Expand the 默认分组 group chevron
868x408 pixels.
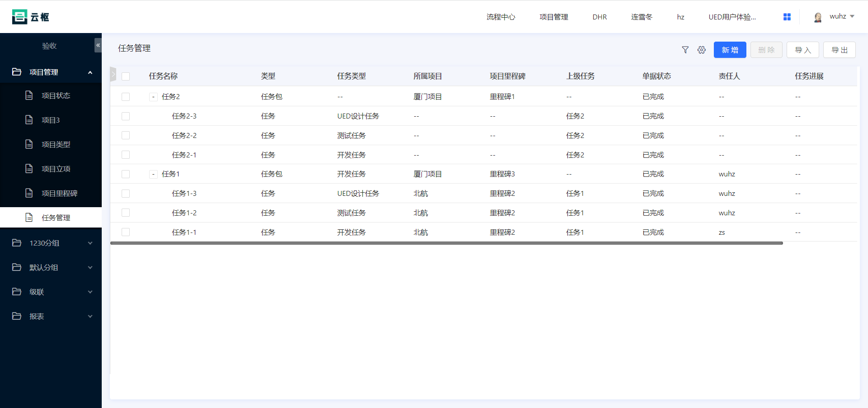click(x=90, y=267)
